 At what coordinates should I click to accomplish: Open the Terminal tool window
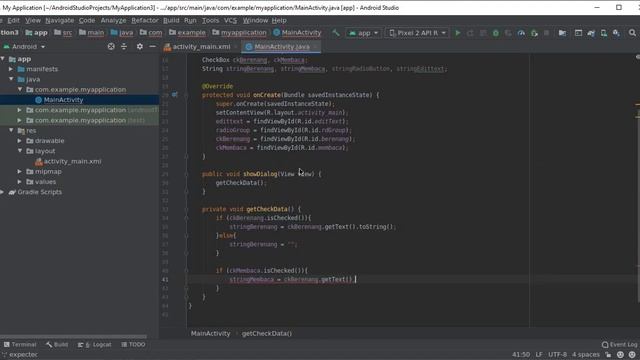pyautogui.click(x=20, y=344)
